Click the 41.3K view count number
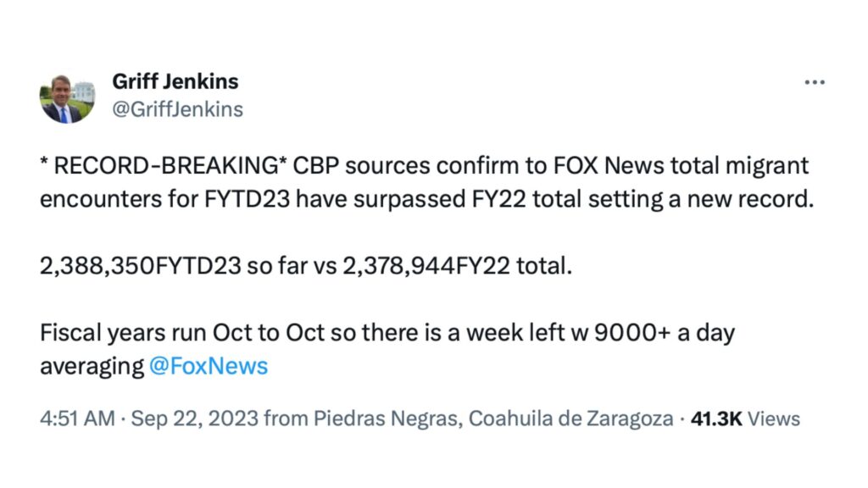Screen dimensions: 868x488 [717, 419]
